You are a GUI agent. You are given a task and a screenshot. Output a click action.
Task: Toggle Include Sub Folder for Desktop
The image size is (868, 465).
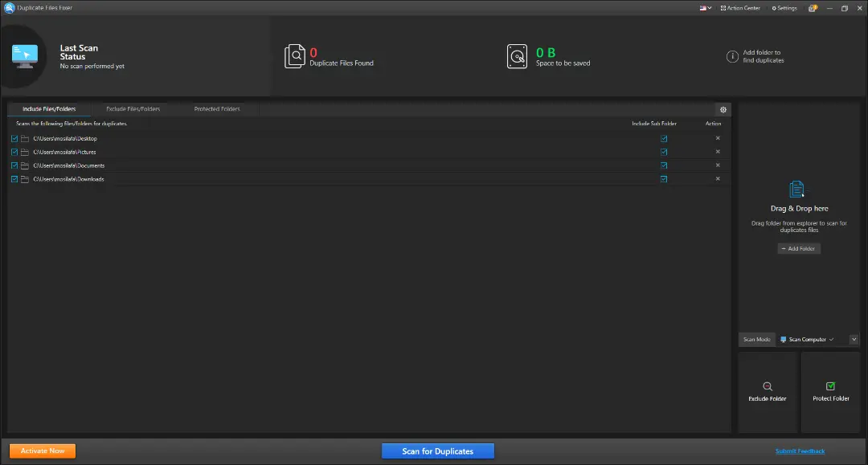pyautogui.click(x=664, y=139)
